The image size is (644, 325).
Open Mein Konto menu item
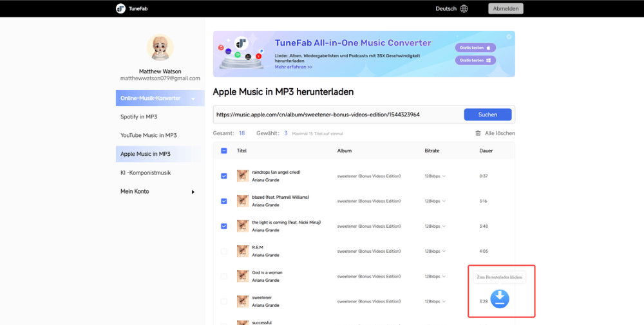tap(135, 191)
